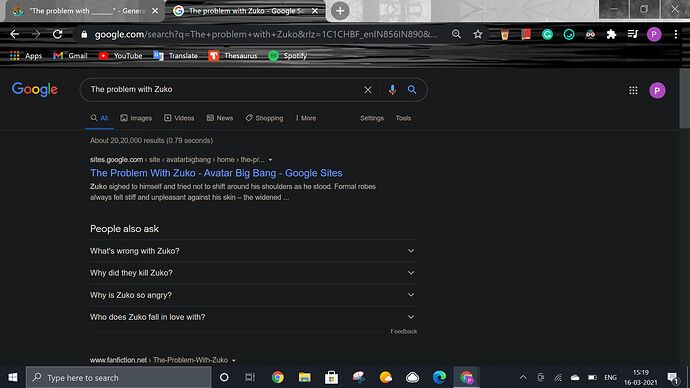Open the Chrome extensions puzzle icon
This screenshot has width=690, height=388.
click(x=611, y=34)
